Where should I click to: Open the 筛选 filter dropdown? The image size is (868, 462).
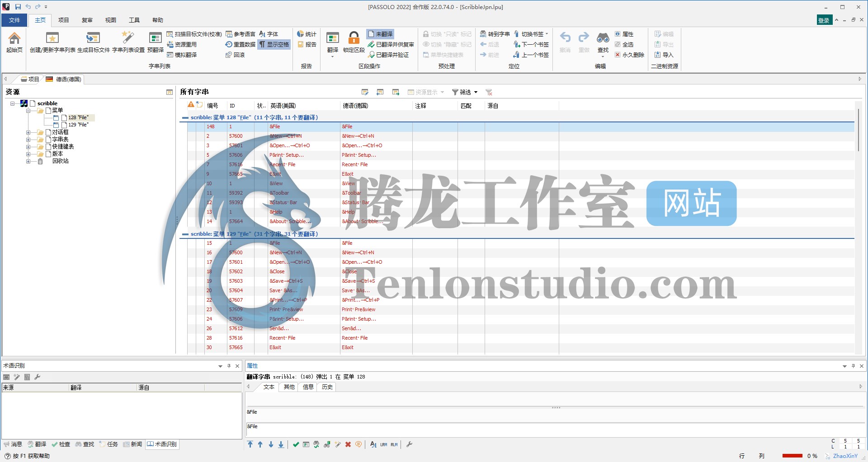pos(465,92)
